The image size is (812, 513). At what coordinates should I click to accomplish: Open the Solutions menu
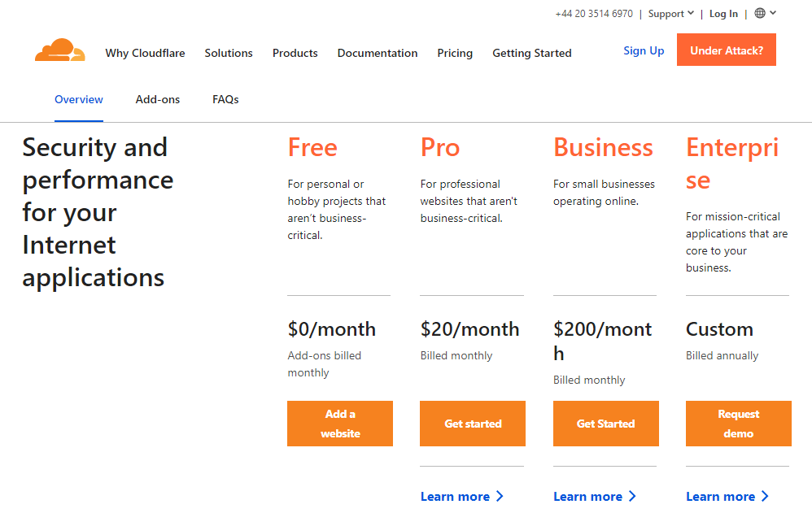point(229,53)
